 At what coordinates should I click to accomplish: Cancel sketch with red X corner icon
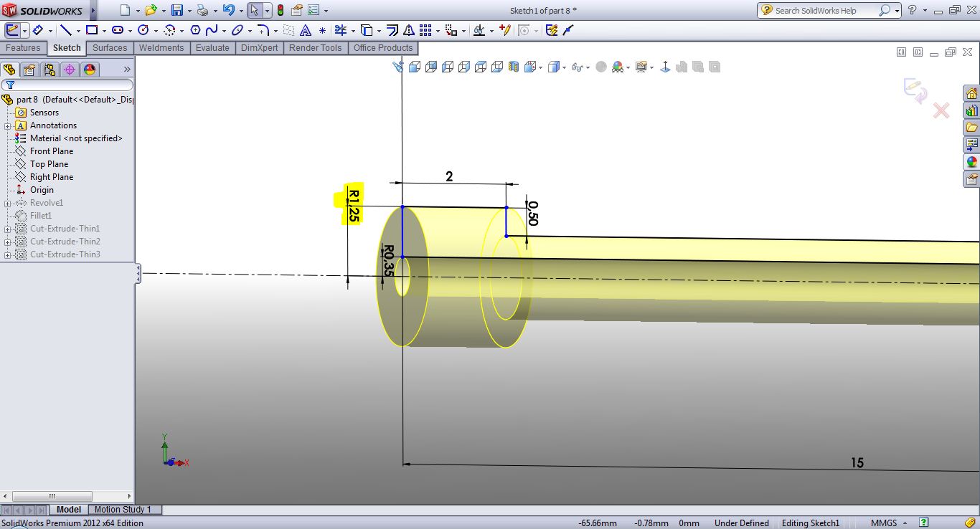coord(941,110)
